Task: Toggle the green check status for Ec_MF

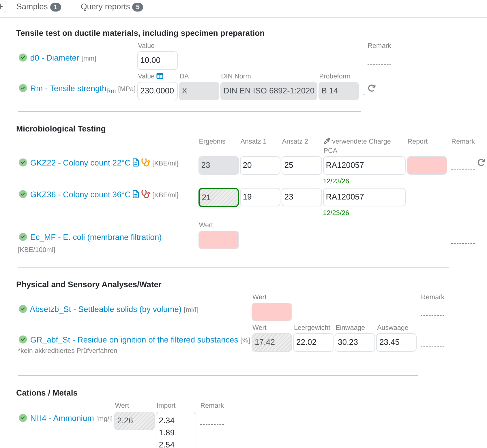Action: [23, 237]
